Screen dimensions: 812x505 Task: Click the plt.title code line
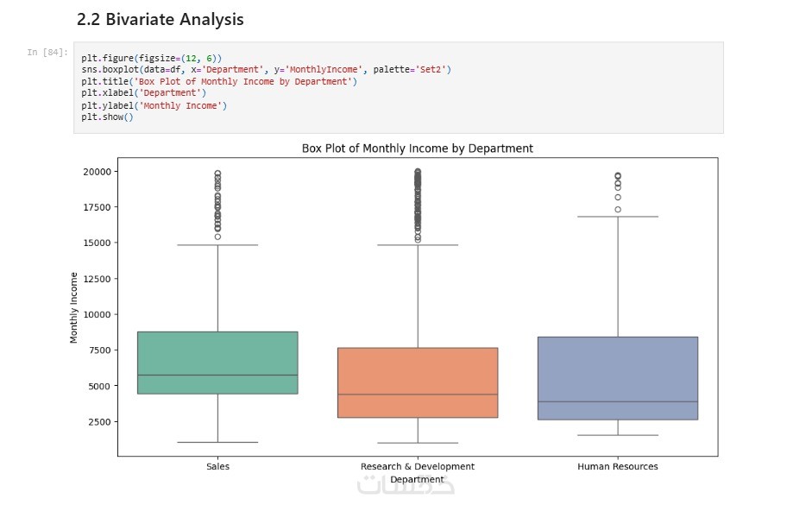pos(218,81)
